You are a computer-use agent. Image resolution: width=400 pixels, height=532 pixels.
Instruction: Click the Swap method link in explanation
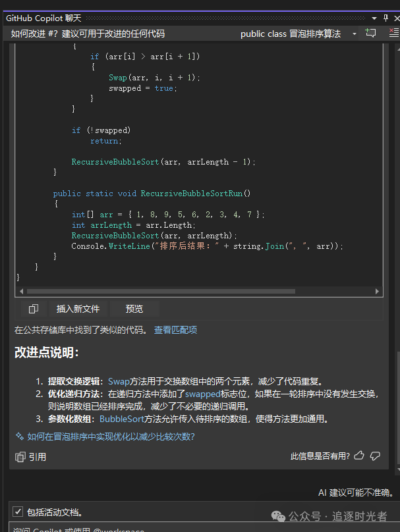point(119,381)
